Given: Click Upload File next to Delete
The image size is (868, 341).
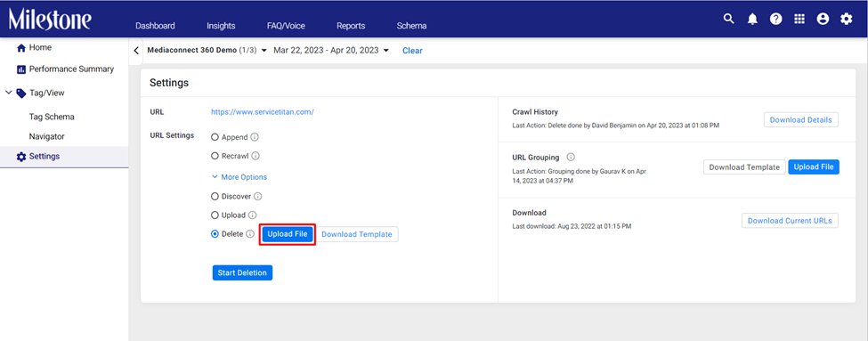Looking at the screenshot, I should point(288,234).
